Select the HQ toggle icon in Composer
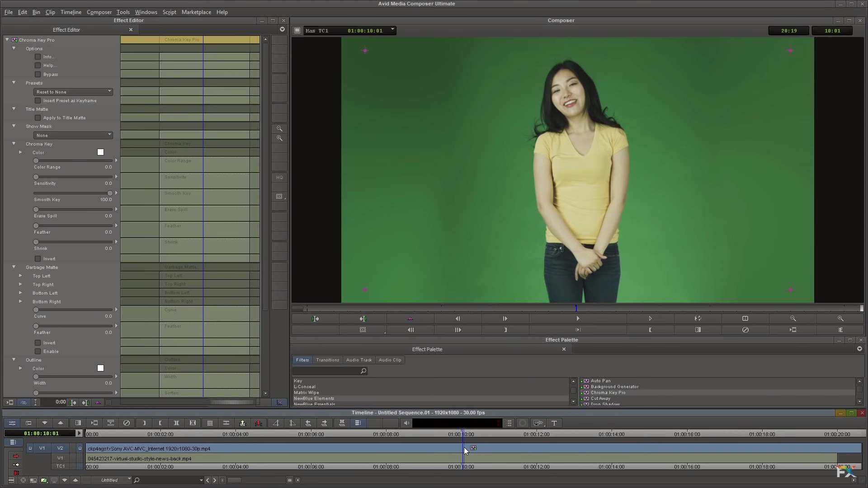Image resolution: width=868 pixels, height=488 pixels. 279,177
